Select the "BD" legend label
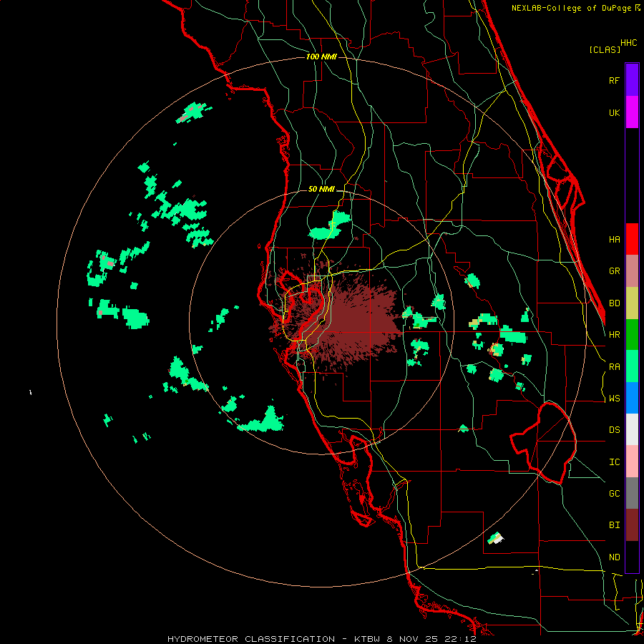644x644 pixels. [x=614, y=303]
